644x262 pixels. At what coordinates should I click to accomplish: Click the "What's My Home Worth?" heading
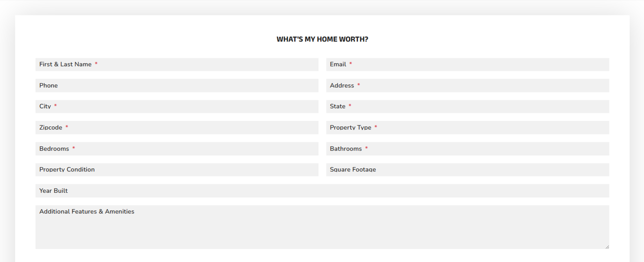[x=322, y=39]
